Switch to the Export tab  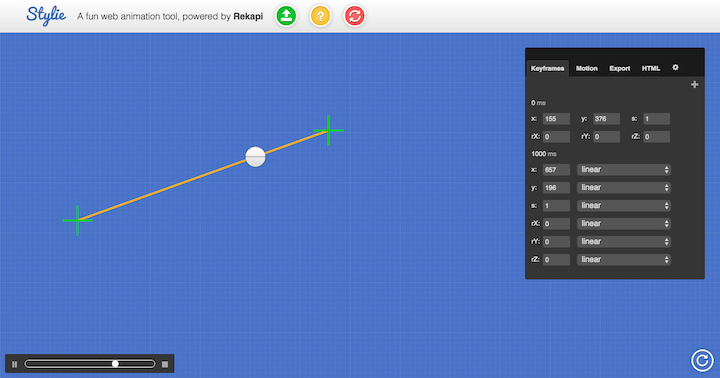pos(619,68)
